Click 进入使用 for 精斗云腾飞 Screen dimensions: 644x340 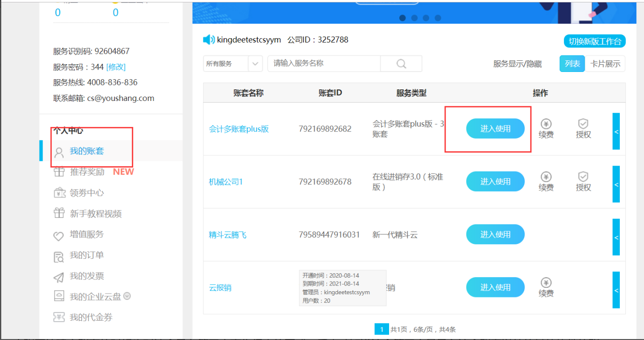click(x=495, y=234)
